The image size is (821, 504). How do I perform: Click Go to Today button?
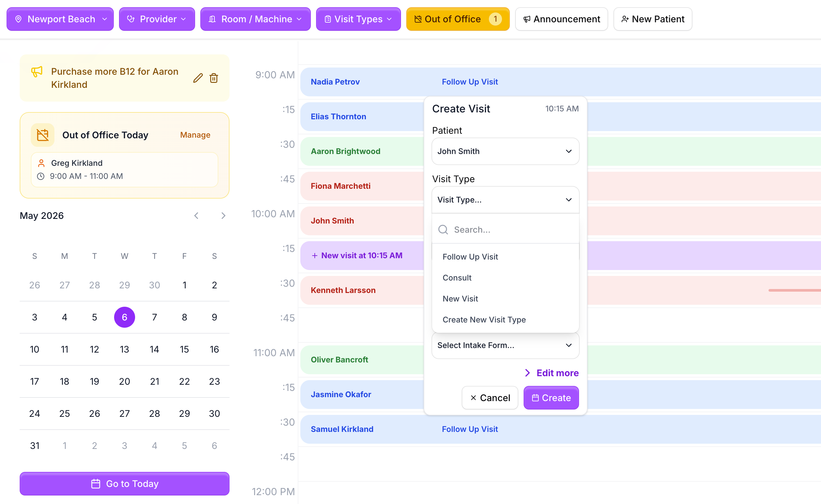click(124, 484)
